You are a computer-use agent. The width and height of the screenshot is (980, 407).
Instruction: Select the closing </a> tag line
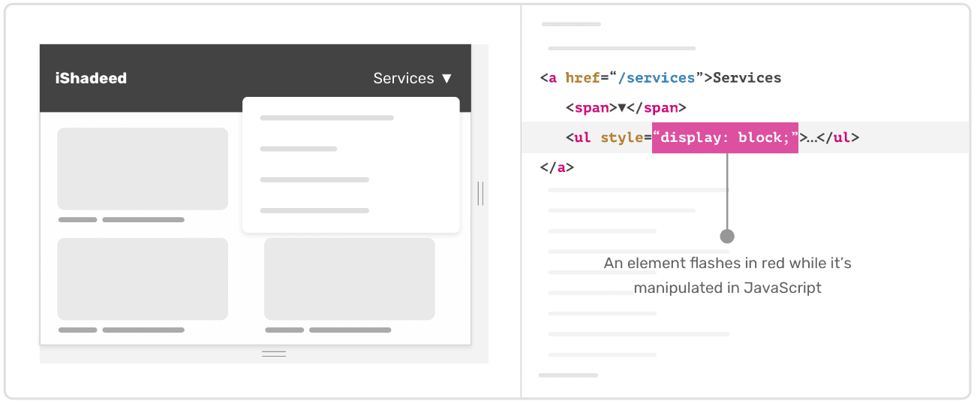[557, 167]
